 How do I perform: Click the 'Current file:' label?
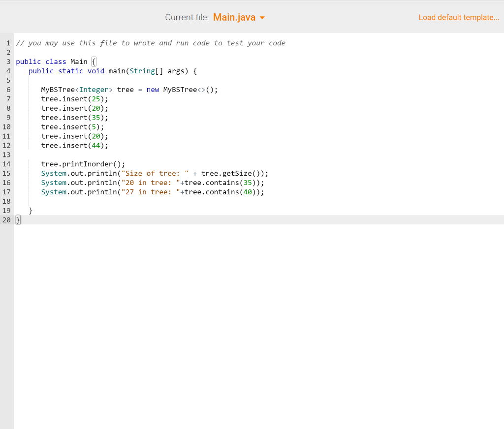tap(187, 17)
